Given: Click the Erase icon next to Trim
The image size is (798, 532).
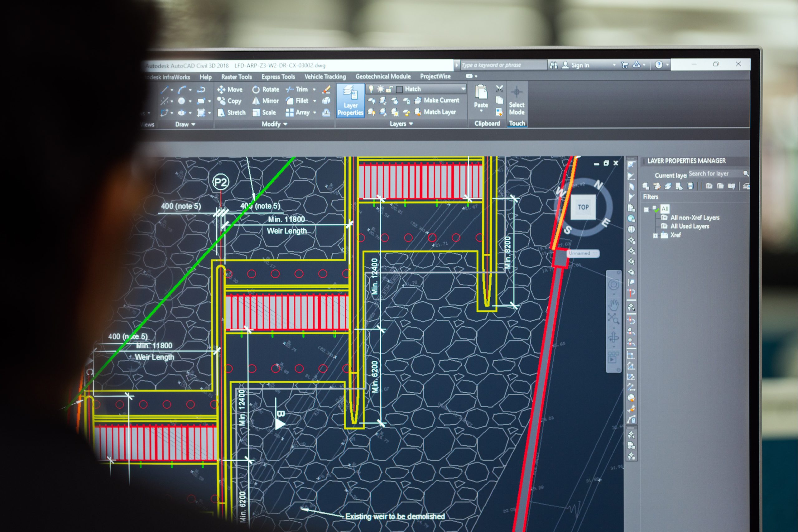Looking at the screenshot, I should pyautogui.click(x=326, y=89).
